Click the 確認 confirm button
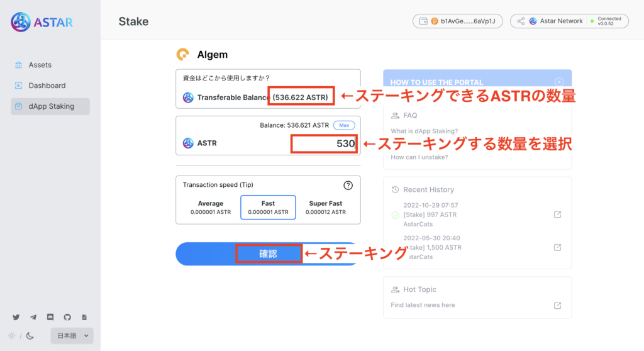Viewport: 644px width, 351px height. pos(268,253)
